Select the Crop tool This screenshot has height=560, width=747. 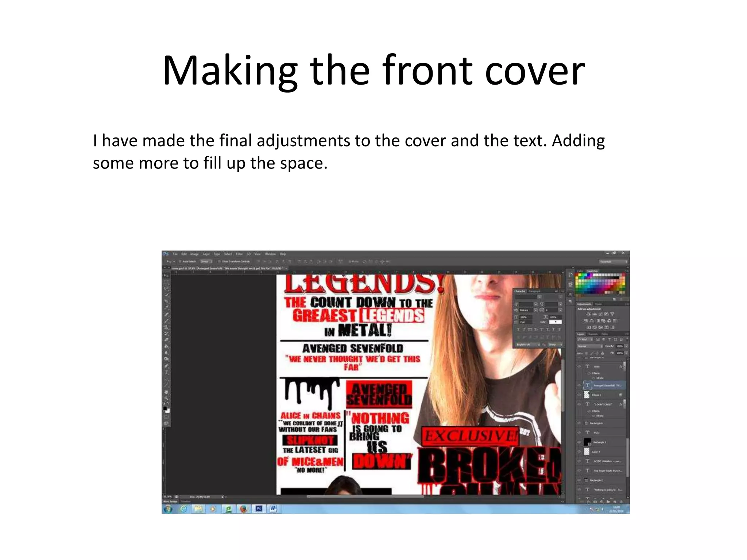166,301
